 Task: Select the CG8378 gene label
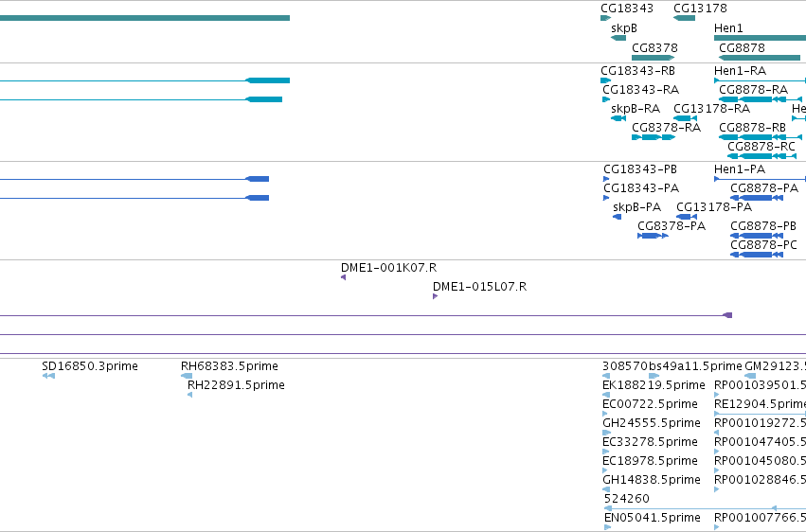click(654, 47)
